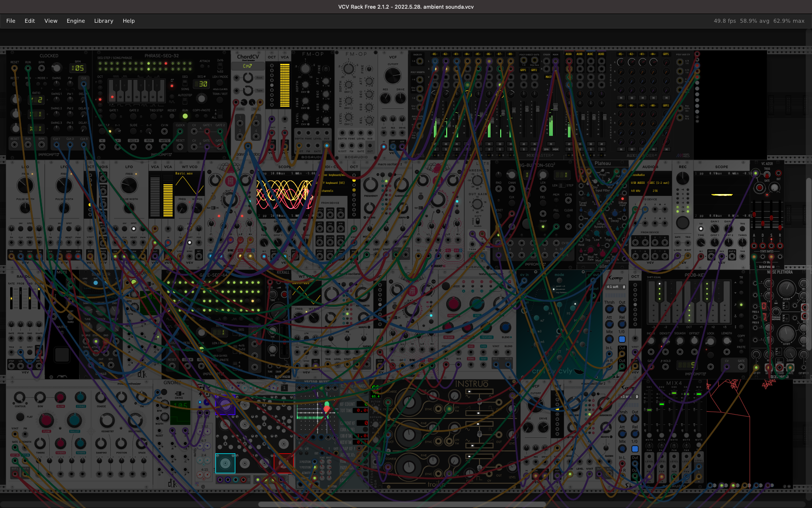Click the large round record button on REC
This screenshot has width=812, height=508.
(x=682, y=223)
